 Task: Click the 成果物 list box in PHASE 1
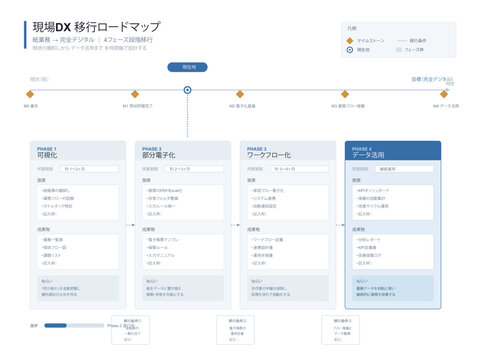coord(78,252)
